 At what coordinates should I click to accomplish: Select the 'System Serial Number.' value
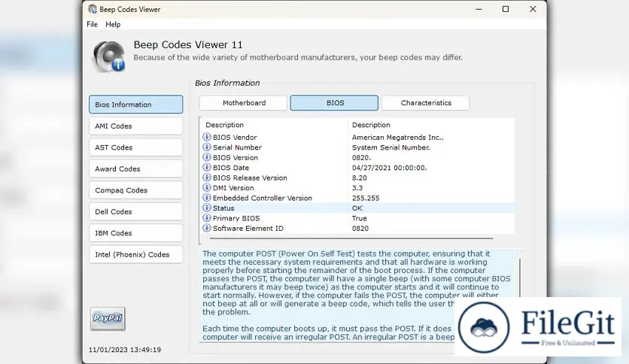pos(390,147)
